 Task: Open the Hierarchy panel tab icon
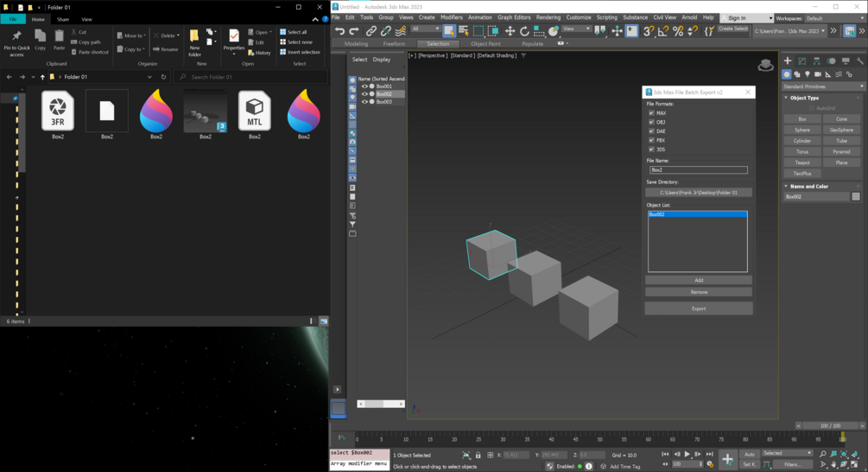(x=816, y=61)
